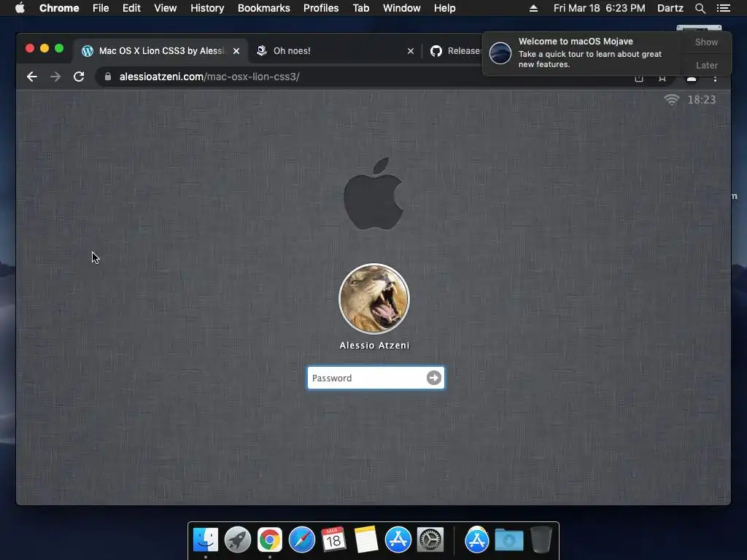Maximize Chrome with the green button
The height and width of the screenshot is (560, 747).
[59, 48]
